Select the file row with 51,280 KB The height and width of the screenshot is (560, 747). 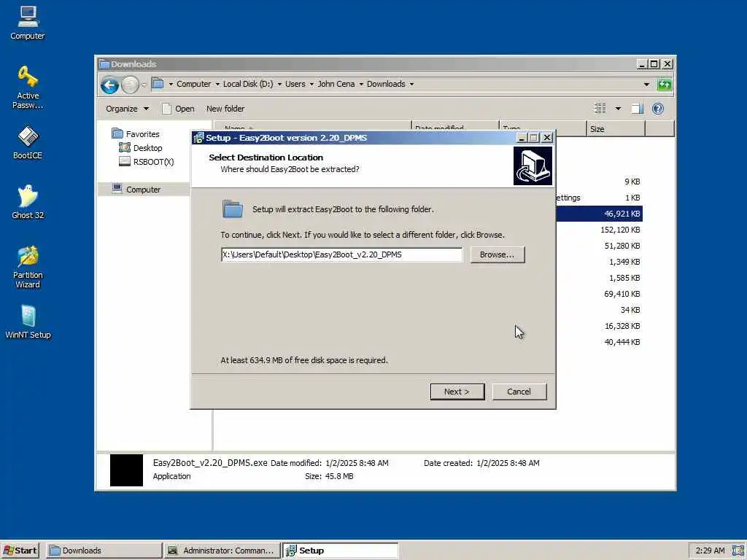600,246
